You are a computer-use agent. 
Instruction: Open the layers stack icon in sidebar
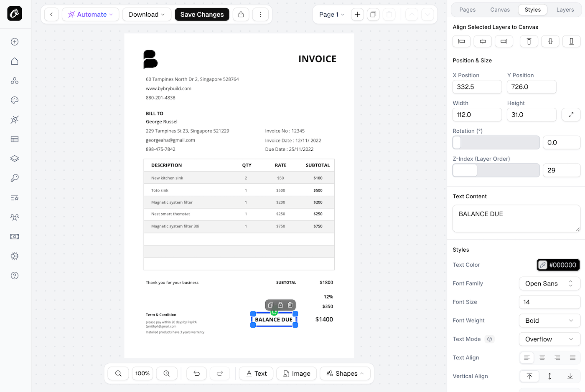point(15,159)
